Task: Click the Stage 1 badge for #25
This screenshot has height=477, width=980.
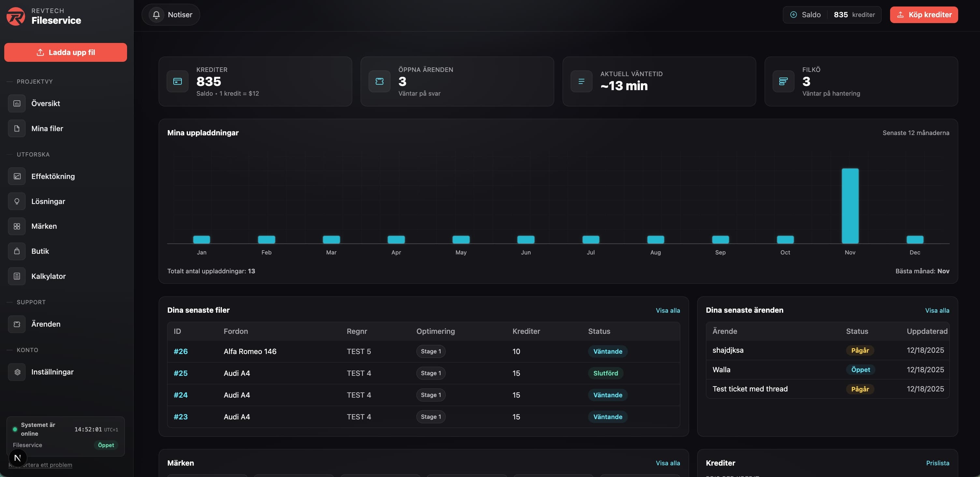Action: click(430, 373)
